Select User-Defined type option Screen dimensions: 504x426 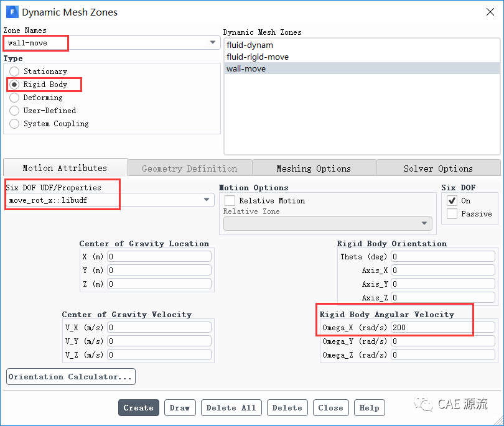14,111
